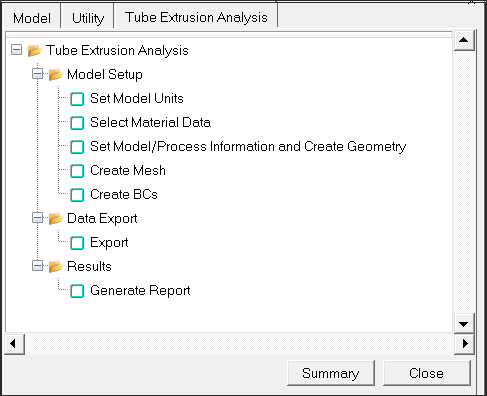This screenshot has width=487, height=396.
Task: Collapse the Results branch
Action: [38, 266]
